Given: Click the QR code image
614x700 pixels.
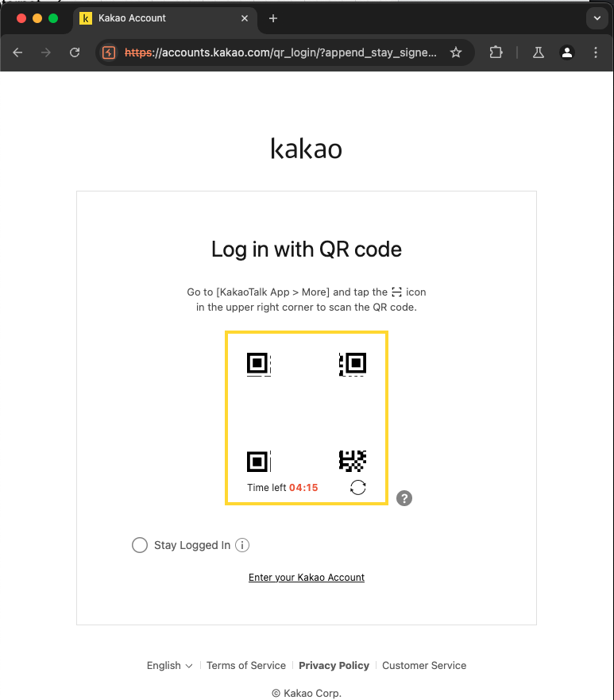Looking at the screenshot, I should pos(307,412).
